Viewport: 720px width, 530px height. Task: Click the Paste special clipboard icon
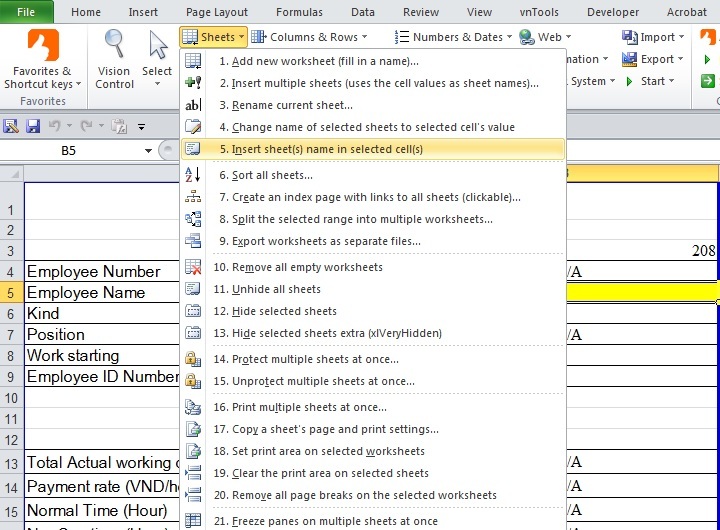[119, 126]
